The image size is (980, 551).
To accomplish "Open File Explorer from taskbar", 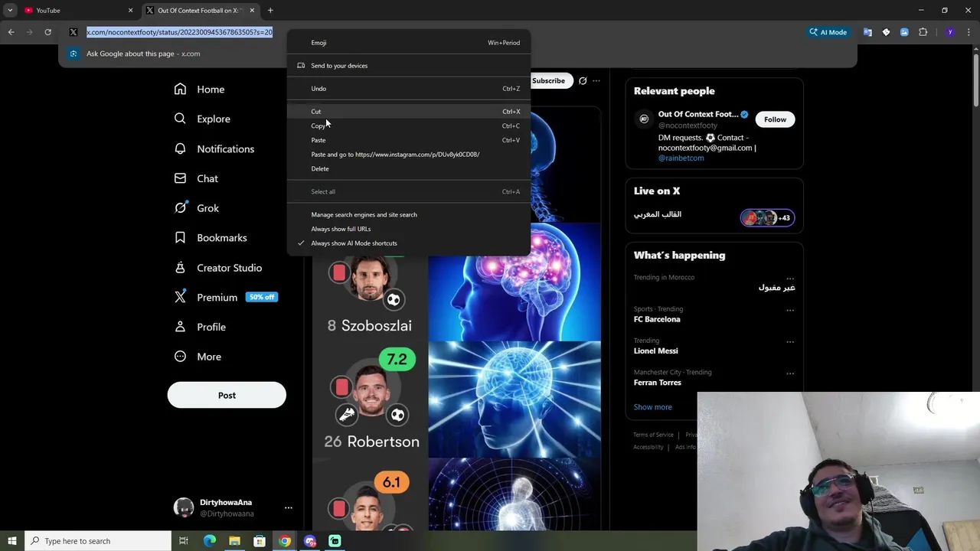I will 234,541.
